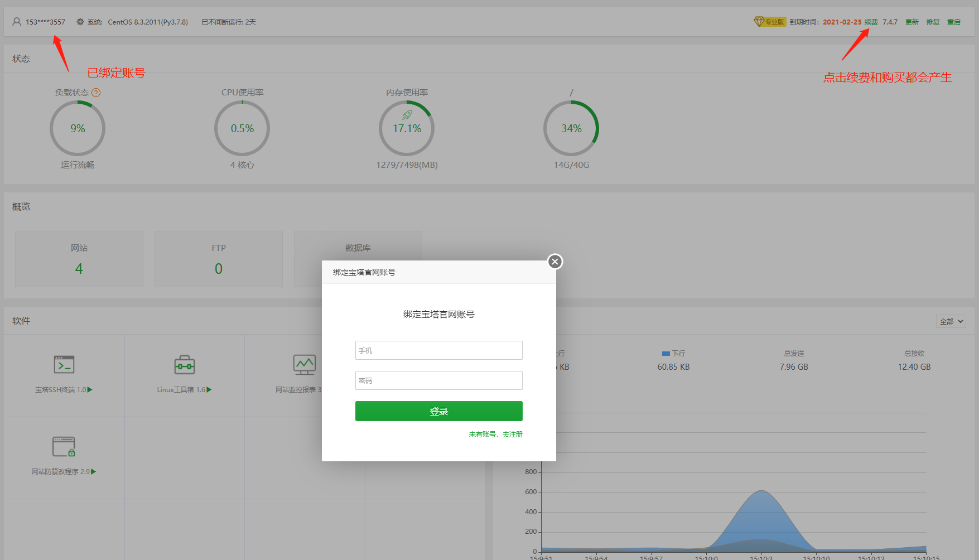This screenshot has height=560, width=979.
Task: Click the system gear icon
Action: pyautogui.click(x=80, y=22)
